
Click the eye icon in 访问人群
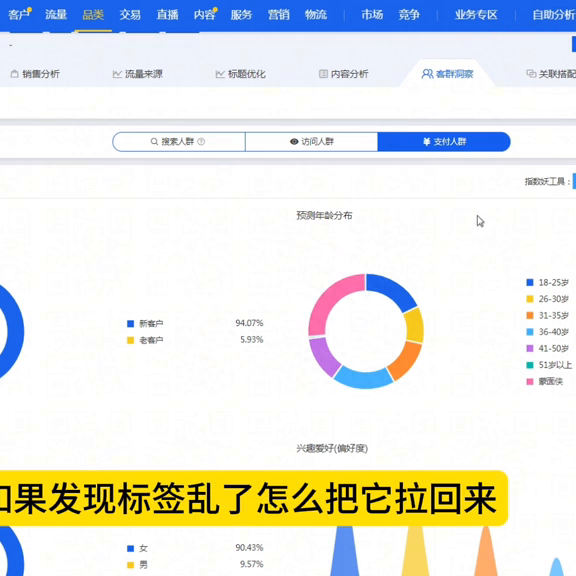pos(294,141)
